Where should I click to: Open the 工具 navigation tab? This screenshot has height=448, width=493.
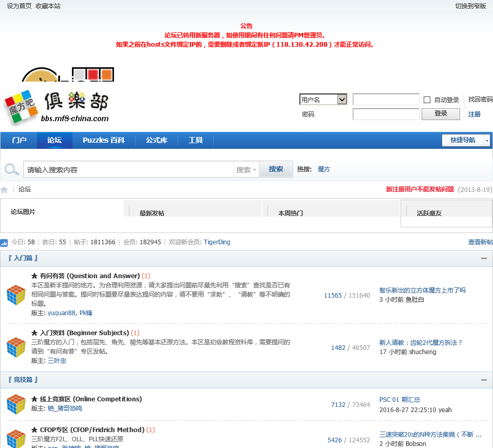tap(196, 140)
